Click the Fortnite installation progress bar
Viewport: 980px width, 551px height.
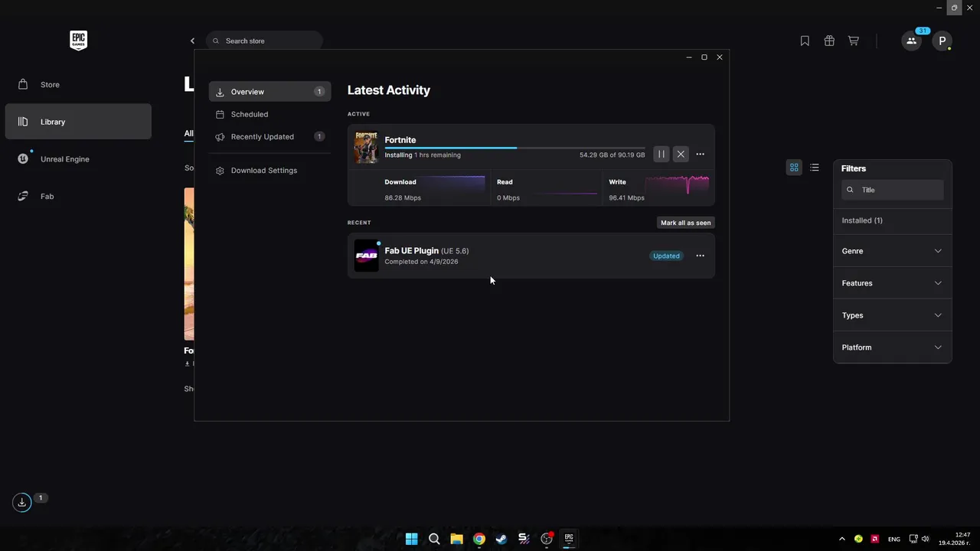514,148
